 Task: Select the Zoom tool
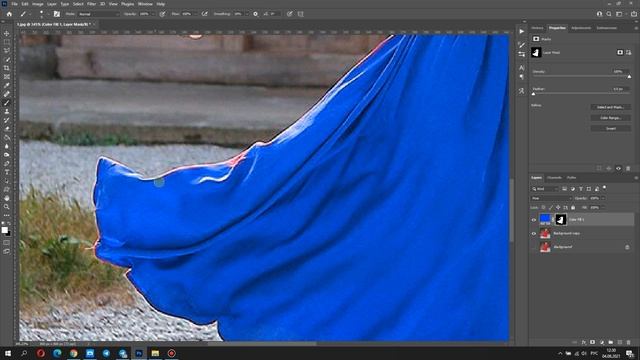tap(7, 207)
